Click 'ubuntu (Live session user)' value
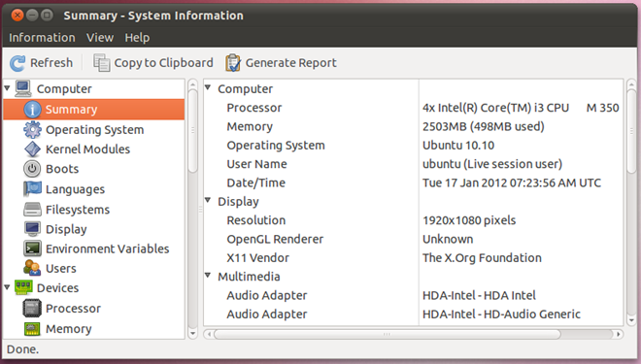The image size is (641, 364). [492, 164]
